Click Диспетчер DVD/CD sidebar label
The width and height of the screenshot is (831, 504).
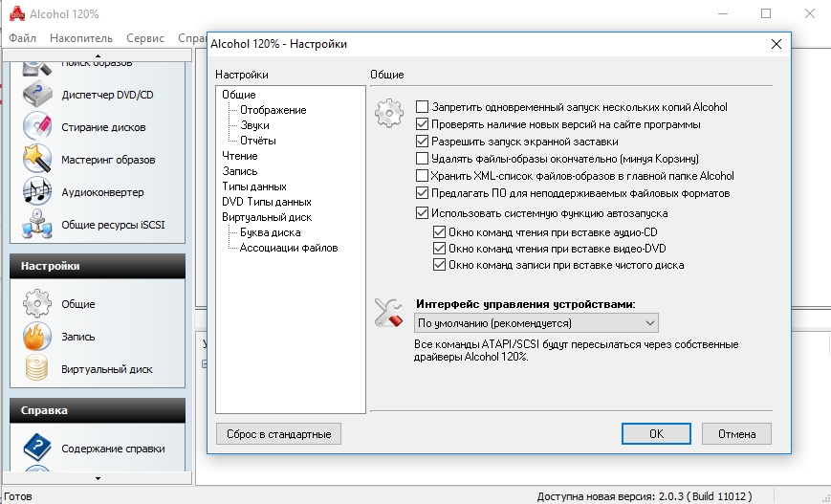(x=108, y=95)
